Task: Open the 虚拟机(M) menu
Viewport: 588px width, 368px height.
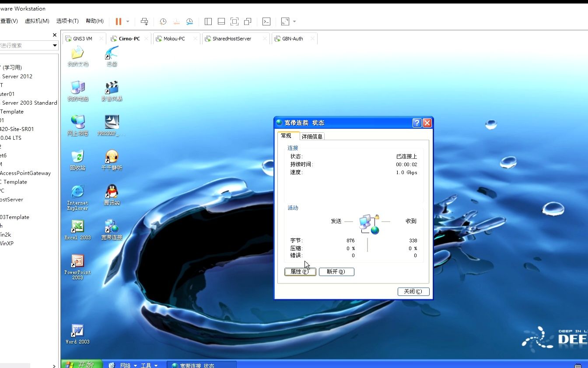Action: (x=37, y=21)
